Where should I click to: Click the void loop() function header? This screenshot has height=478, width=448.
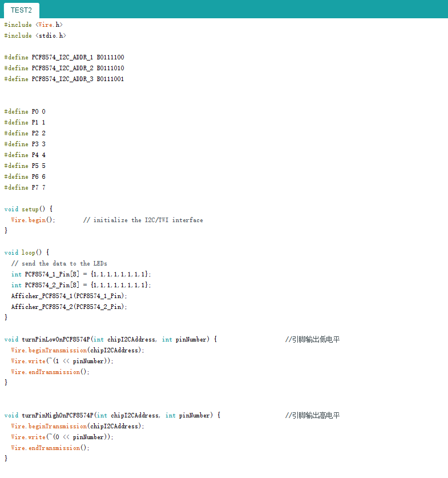[27, 252]
